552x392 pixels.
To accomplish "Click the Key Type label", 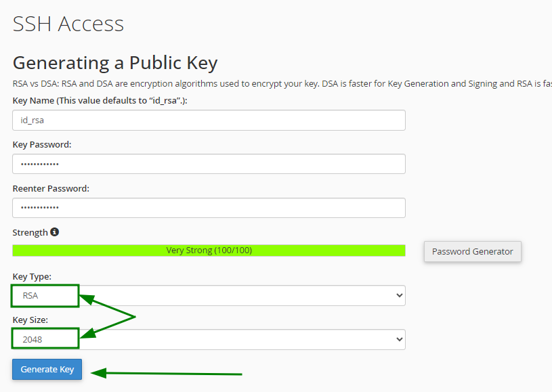I will (32, 277).
